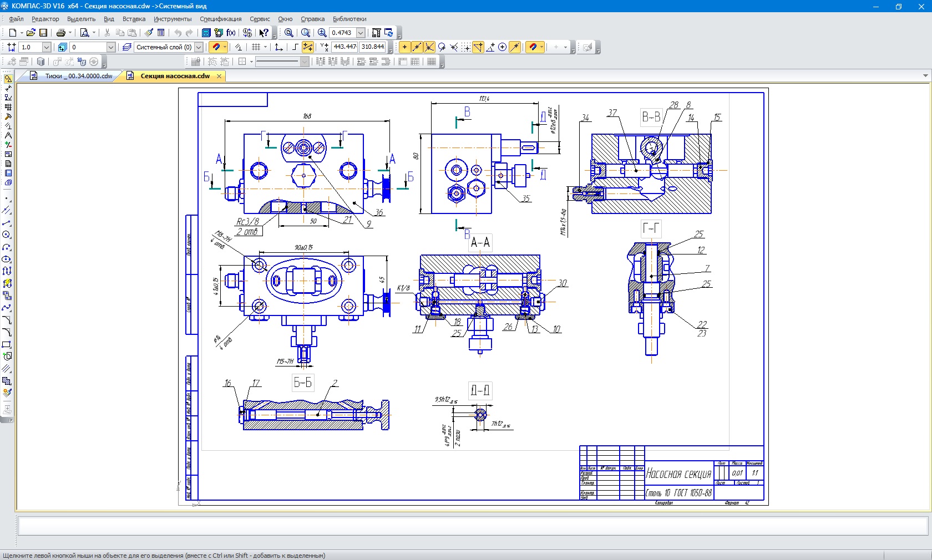Open layers manager icon
The width and height of the screenshot is (932, 560).
tap(126, 47)
